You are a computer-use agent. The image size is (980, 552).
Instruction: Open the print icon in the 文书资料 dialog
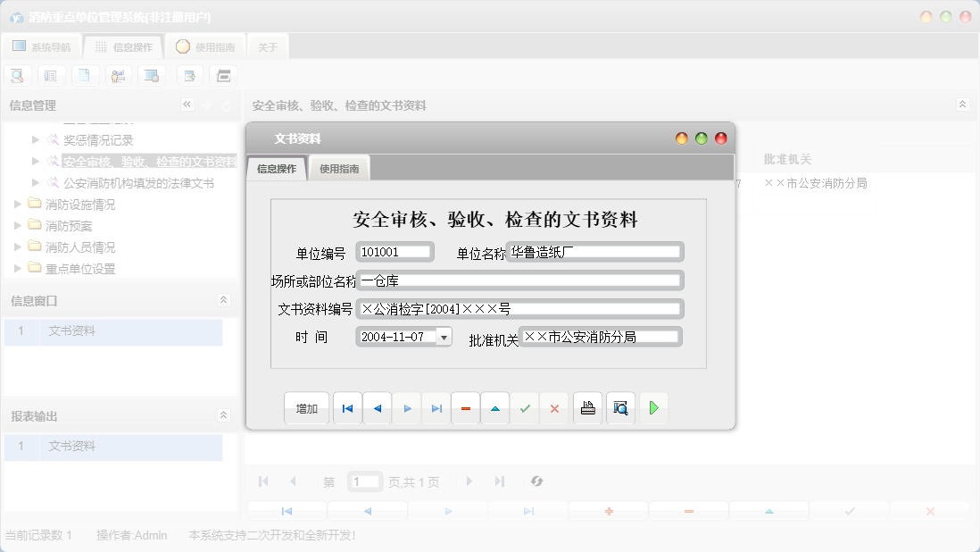587,408
